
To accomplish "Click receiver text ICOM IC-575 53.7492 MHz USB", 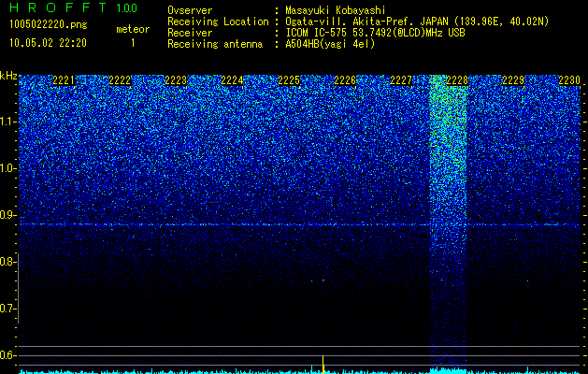I will pos(375,33).
